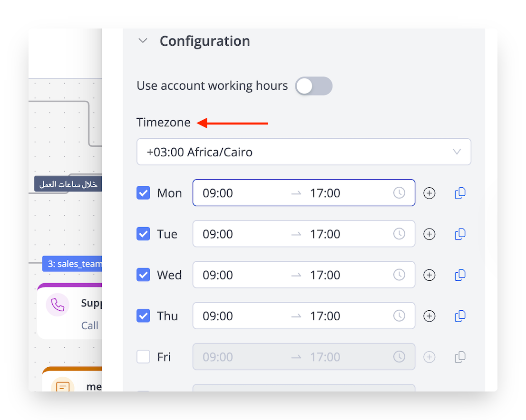Collapse the Configuration section
Image resolution: width=526 pixels, height=420 pixels.
pos(143,41)
